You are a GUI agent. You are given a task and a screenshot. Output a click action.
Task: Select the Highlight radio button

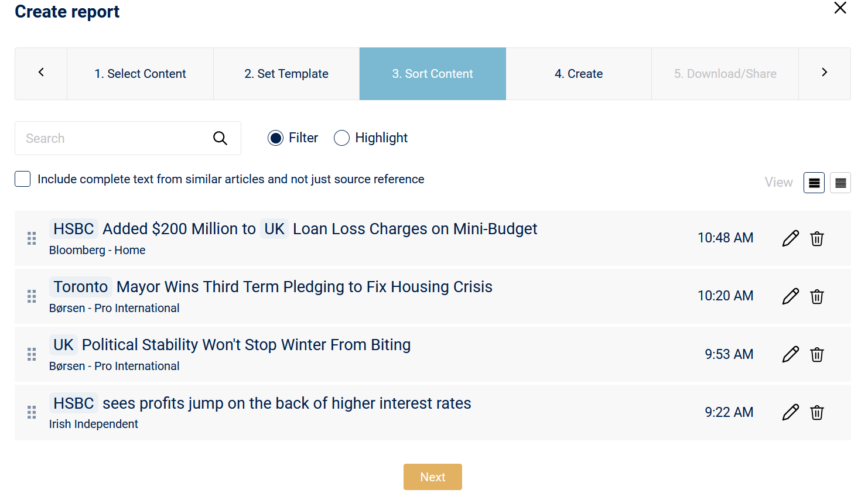pos(341,138)
